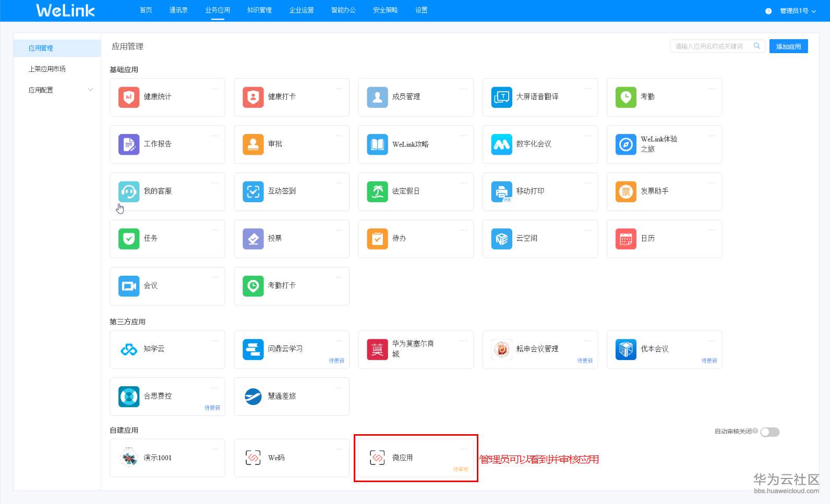The width and height of the screenshot is (830, 504).
Task: Select the 耘申会议管理 app icon
Action: 501,350
